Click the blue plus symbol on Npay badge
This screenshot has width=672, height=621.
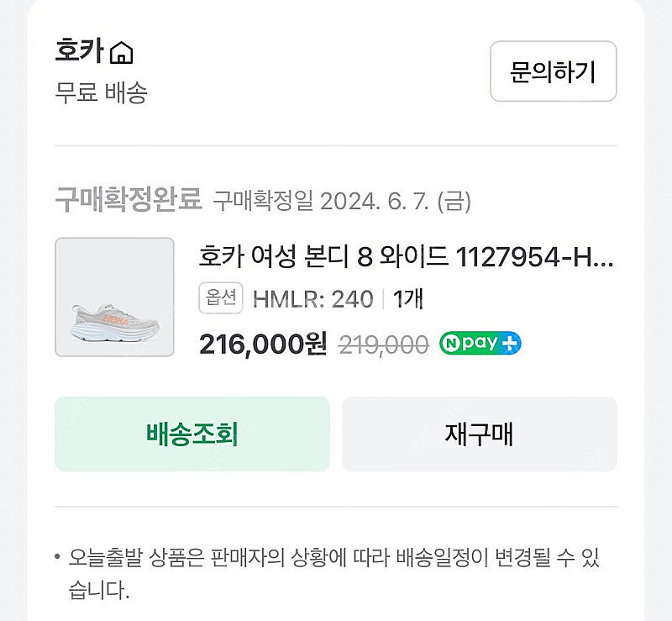pos(511,344)
